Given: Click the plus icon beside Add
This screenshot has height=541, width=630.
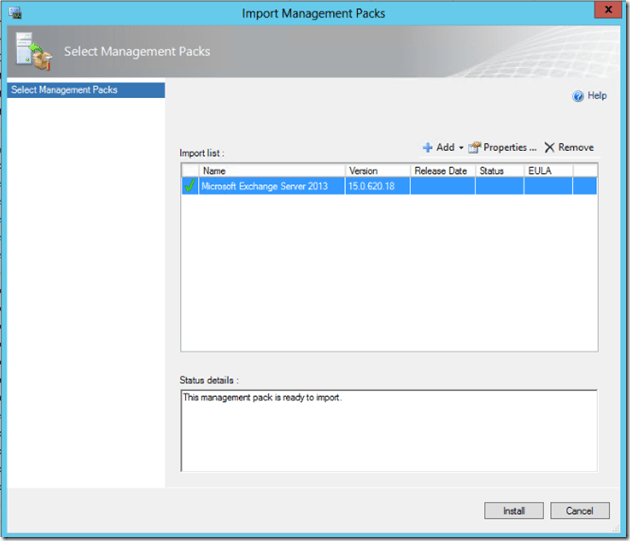Looking at the screenshot, I should [427, 148].
